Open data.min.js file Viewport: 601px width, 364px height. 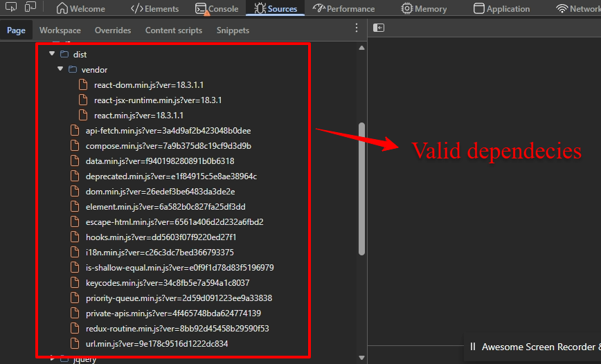[160, 161]
